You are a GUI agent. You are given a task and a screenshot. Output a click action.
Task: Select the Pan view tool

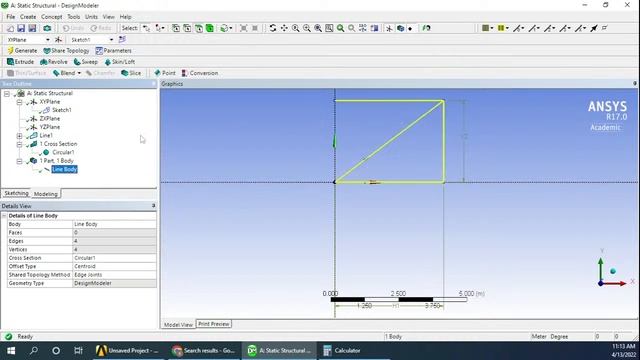284,28
